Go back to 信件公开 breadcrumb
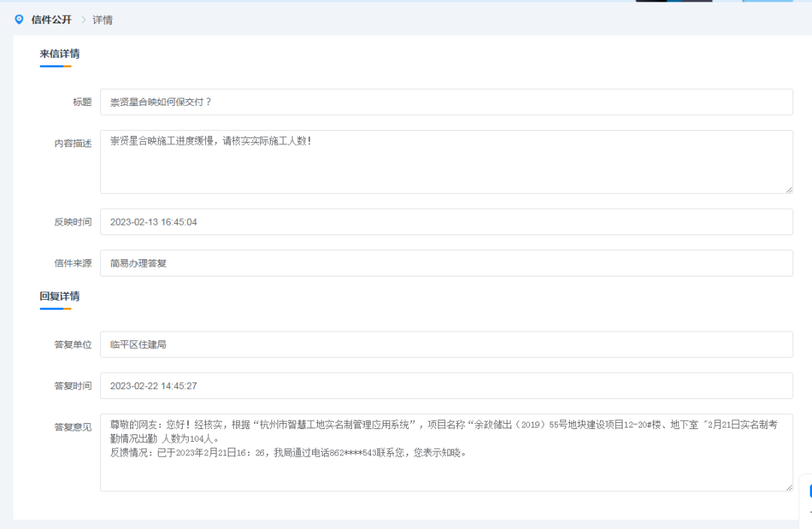 [51, 20]
